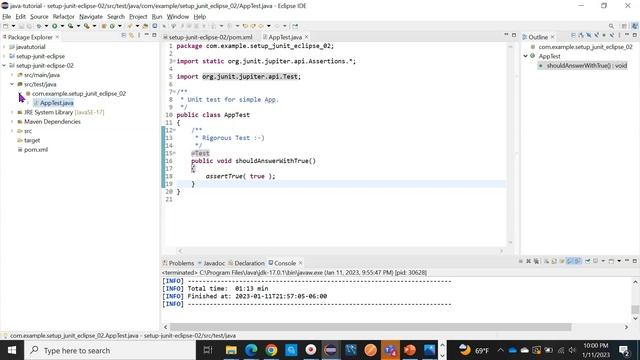Maximize the editor area
Viewport: 640px width, 360px height.
tap(514, 36)
